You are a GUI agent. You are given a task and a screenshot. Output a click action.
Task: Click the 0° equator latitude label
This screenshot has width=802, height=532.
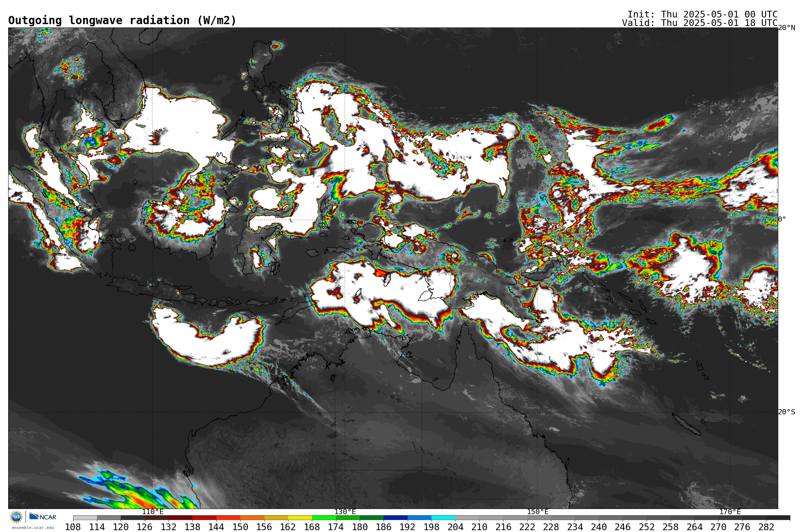coord(782,219)
